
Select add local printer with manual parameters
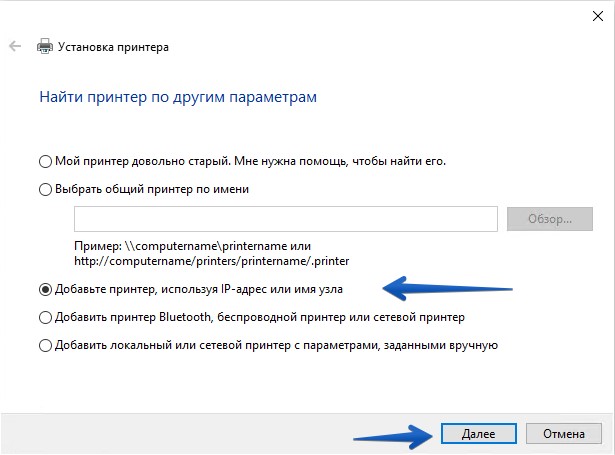[44, 345]
